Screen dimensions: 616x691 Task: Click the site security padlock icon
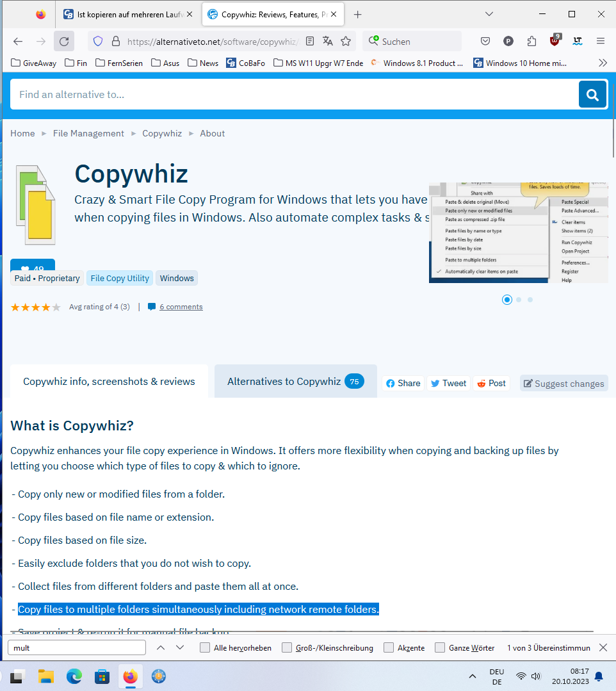click(x=116, y=42)
